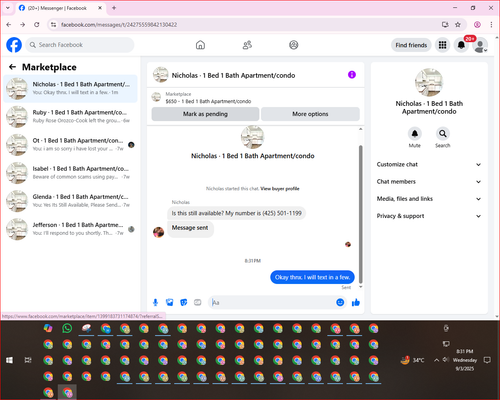The width and height of the screenshot is (500, 400).
Task: Click Mark as pending button
Action: (205, 114)
